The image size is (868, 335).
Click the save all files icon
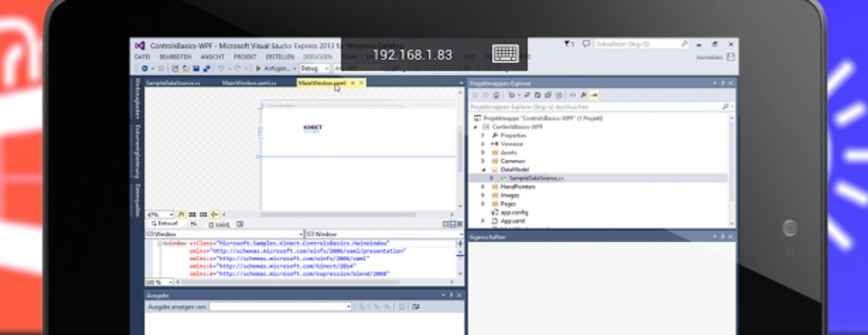206,69
